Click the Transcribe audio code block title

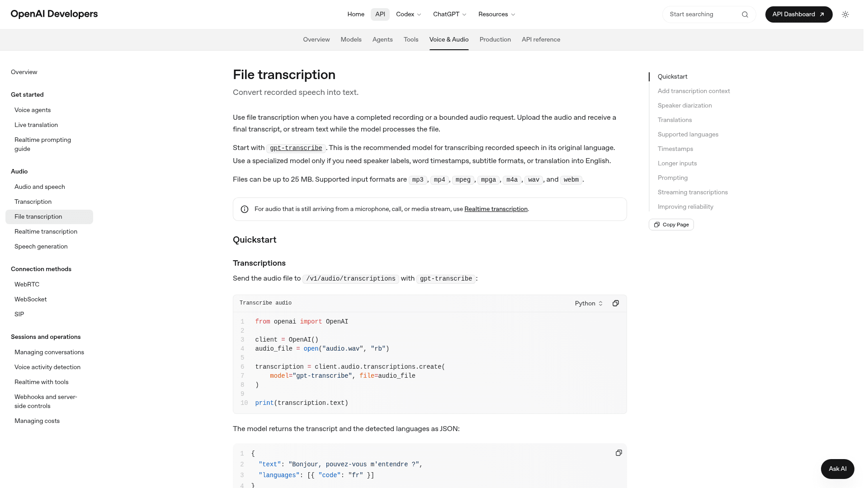pyautogui.click(x=265, y=303)
